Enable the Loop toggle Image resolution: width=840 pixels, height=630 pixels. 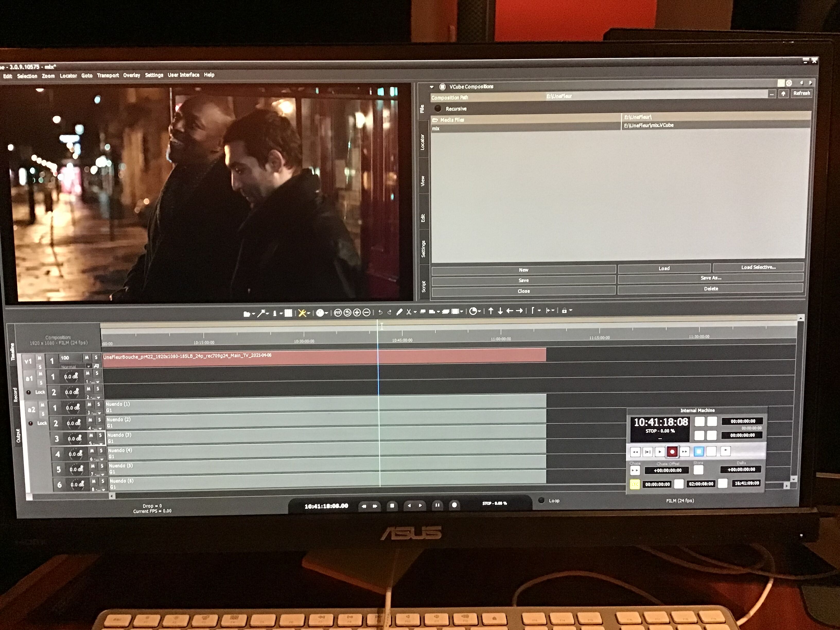541,500
